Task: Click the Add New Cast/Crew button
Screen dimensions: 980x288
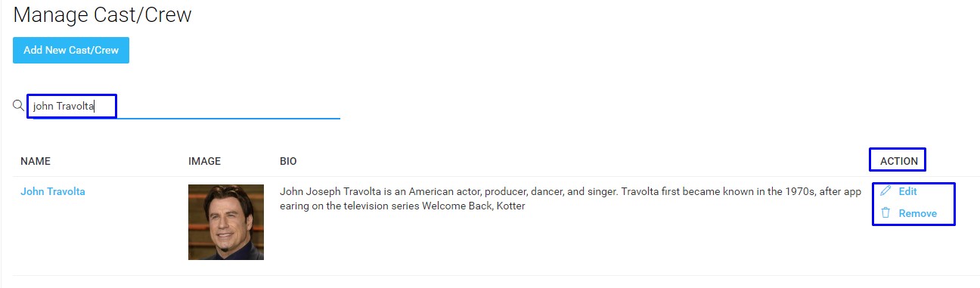Action: [x=71, y=50]
